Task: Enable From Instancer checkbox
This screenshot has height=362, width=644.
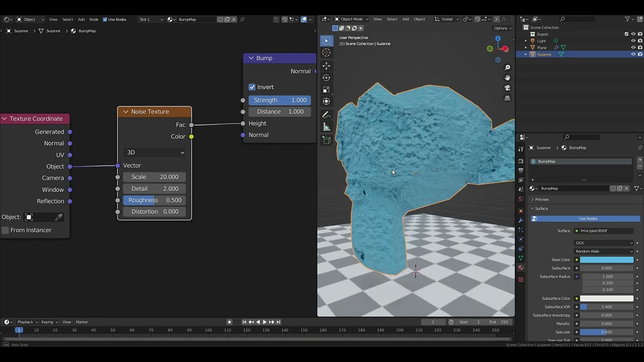Action: [x=6, y=230]
